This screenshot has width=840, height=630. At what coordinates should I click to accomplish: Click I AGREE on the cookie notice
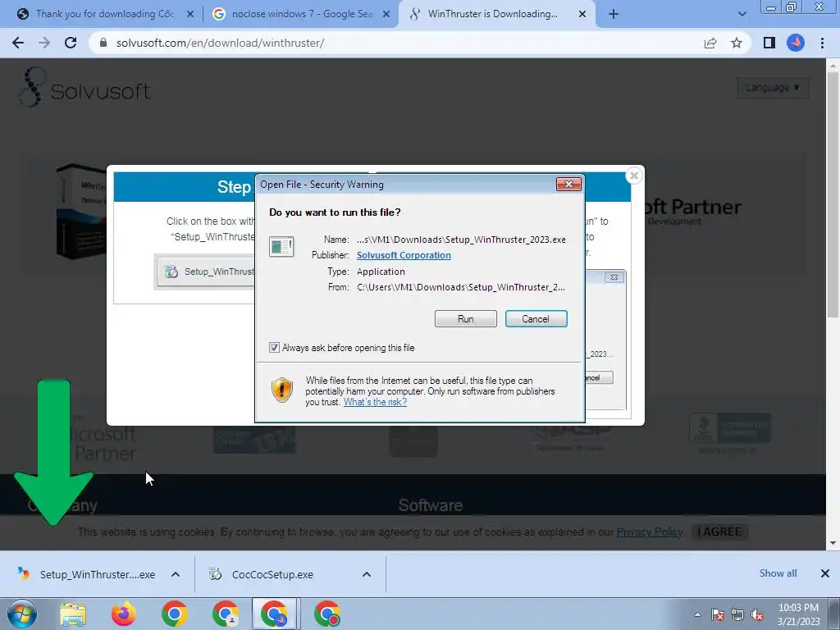click(719, 532)
